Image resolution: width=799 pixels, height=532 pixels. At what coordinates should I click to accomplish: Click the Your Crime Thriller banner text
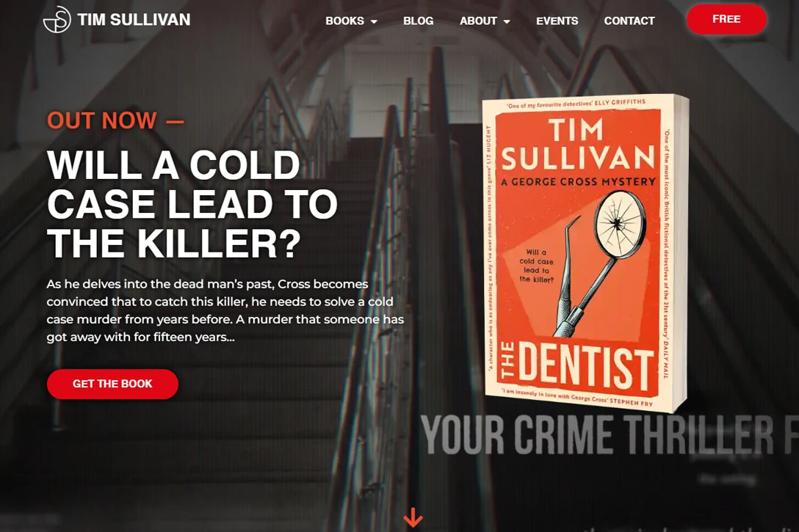click(x=610, y=434)
